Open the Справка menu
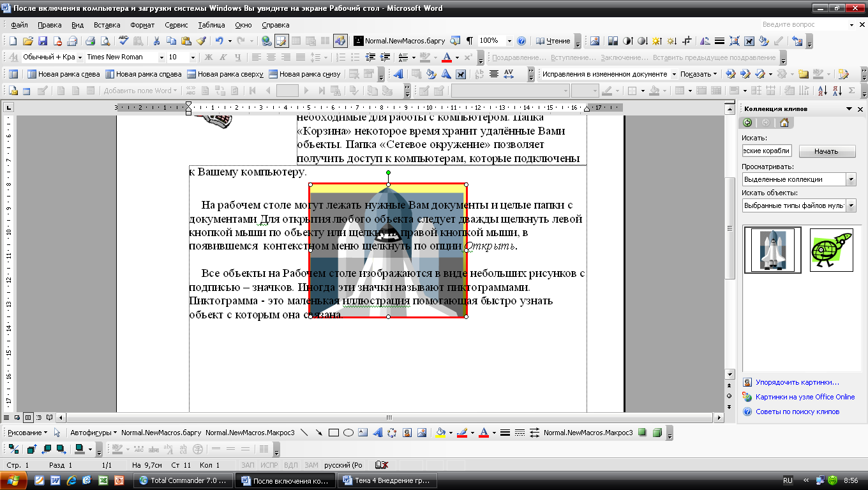Screen dimensions: 868x490 point(276,25)
